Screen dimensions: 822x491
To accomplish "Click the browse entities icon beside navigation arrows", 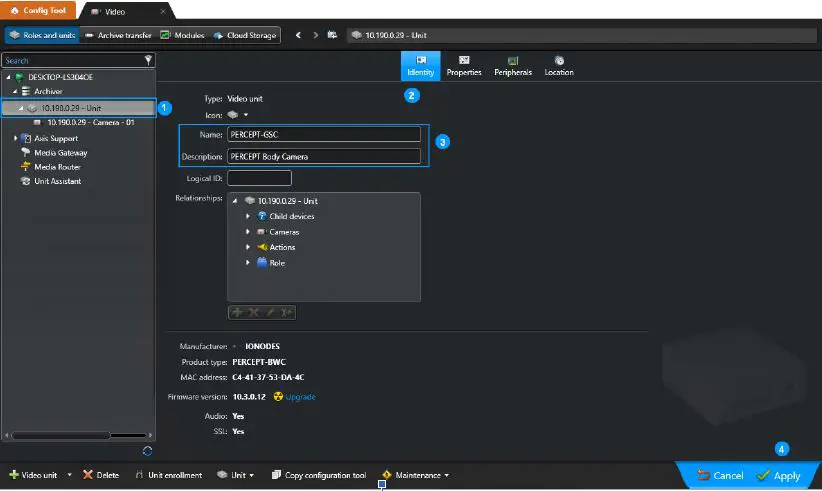I will coord(332,35).
